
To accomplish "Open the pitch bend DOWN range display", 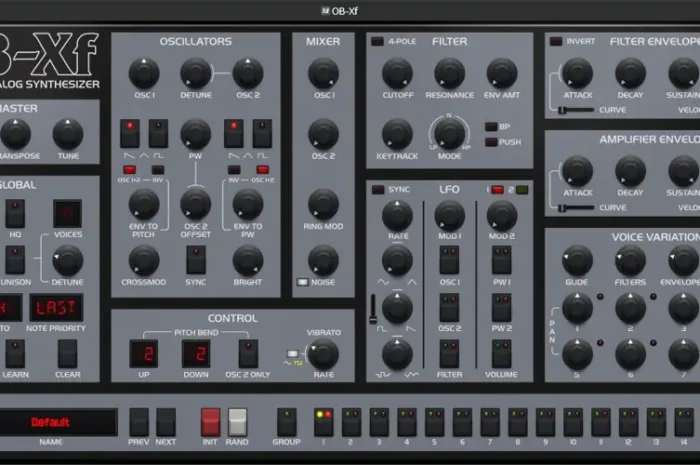I will (196, 354).
